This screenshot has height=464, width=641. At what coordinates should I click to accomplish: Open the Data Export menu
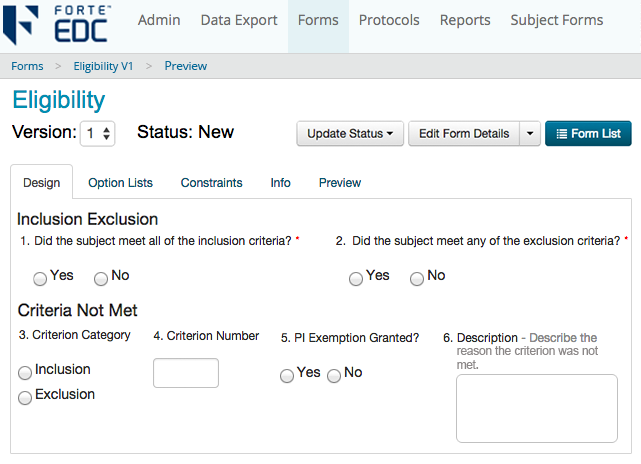tap(239, 20)
